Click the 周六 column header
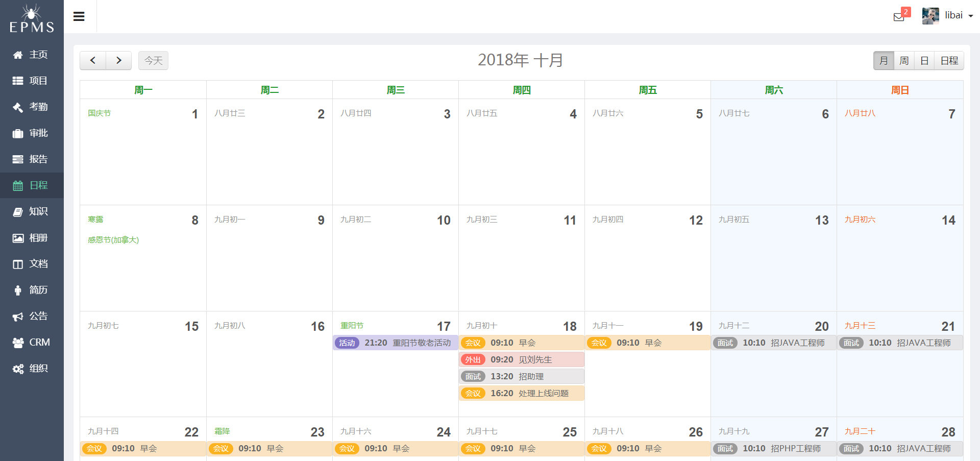Screen dimensions: 980x461 point(774,90)
